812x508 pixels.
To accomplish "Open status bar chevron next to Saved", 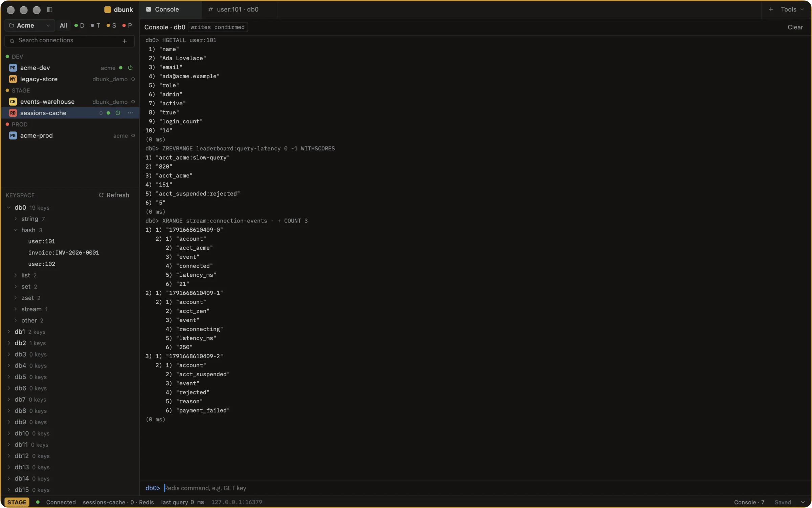I will 803,502.
